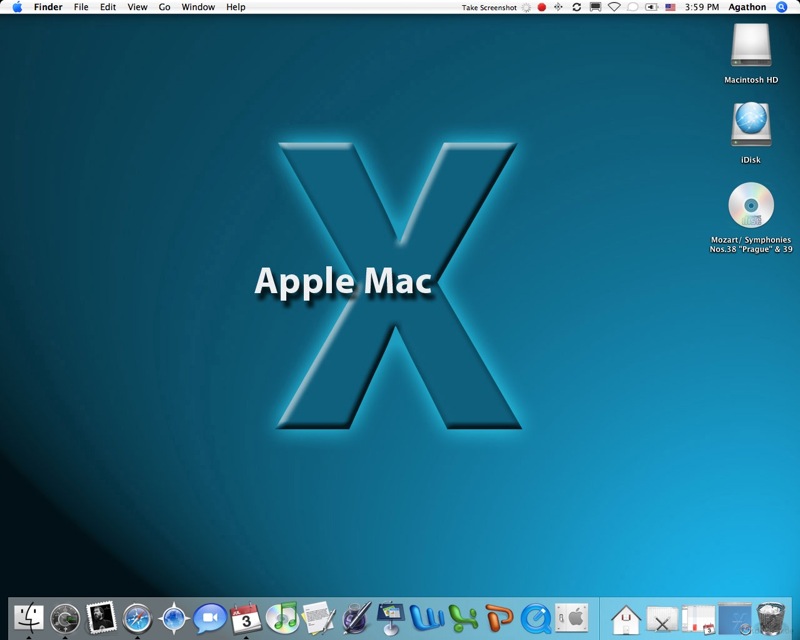Screen dimensions: 800x640
Task: Open the Finder application menu
Action: [48, 7]
